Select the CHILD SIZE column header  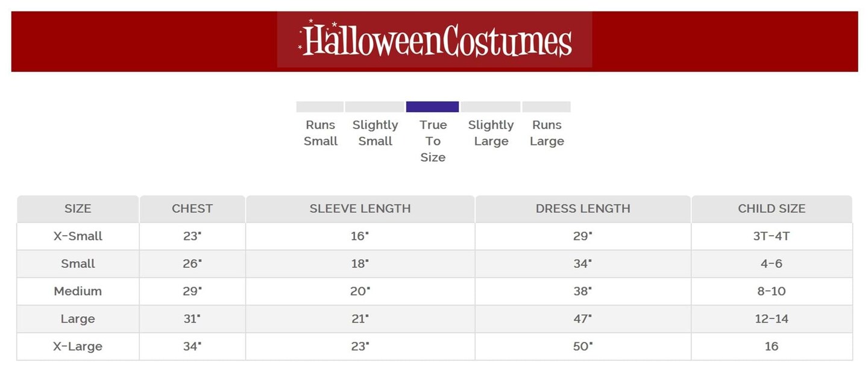click(x=772, y=209)
